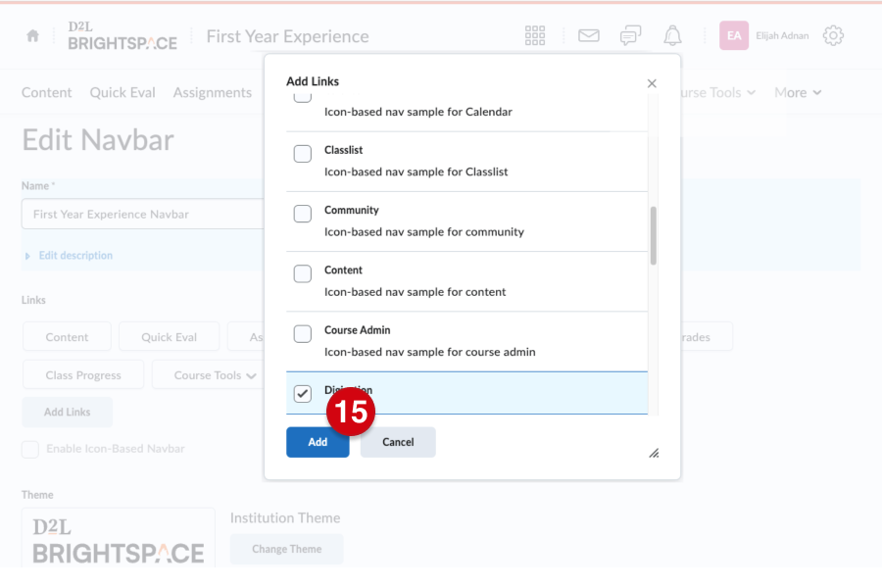Click the Course Admin row title
The height and width of the screenshot is (588, 882).
click(x=357, y=330)
